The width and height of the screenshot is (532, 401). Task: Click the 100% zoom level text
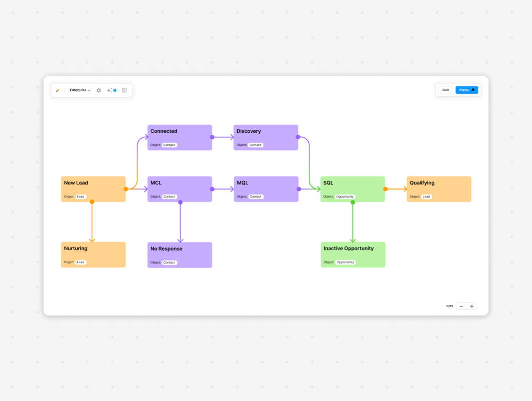tap(450, 306)
